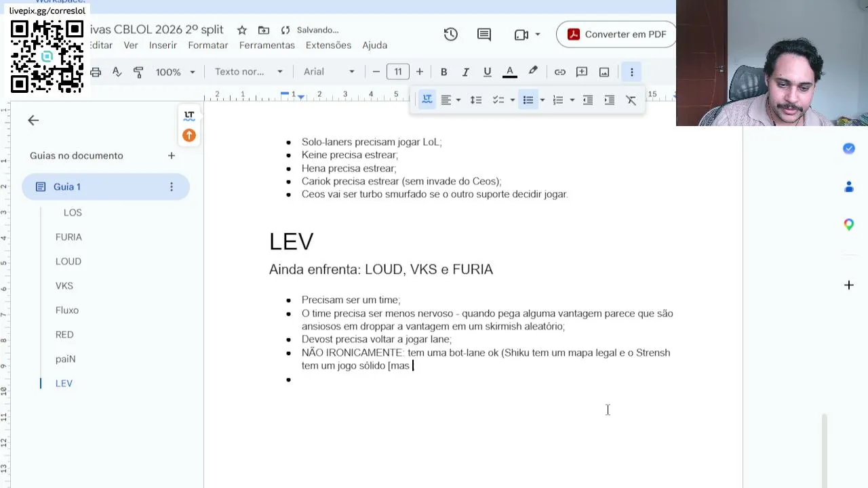This screenshot has width=868, height=488.
Task: Expand numbered list options arrow
Action: coord(572,100)
